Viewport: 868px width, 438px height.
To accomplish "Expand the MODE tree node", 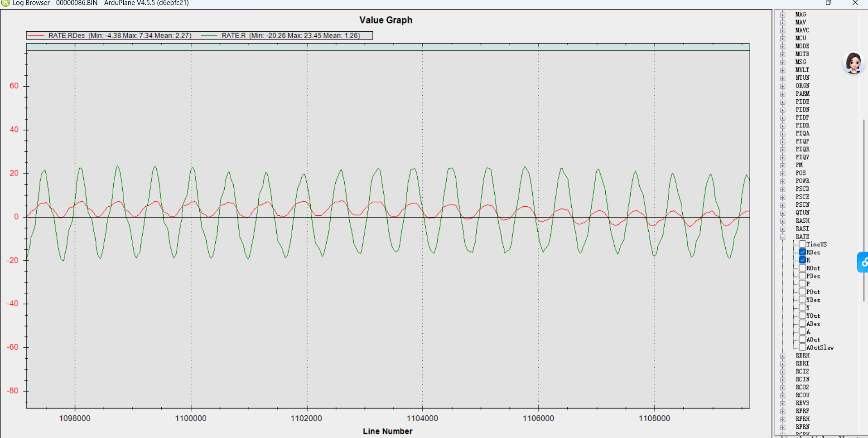I will coord(782,46).
